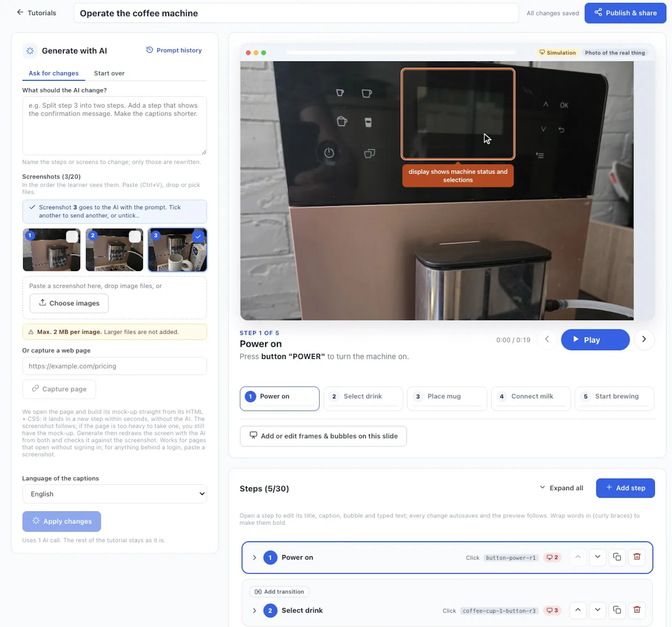Expand the Power on step row
Image resolution: width=672 pixels, height=627 pixels.
click(x=255, y=557)
